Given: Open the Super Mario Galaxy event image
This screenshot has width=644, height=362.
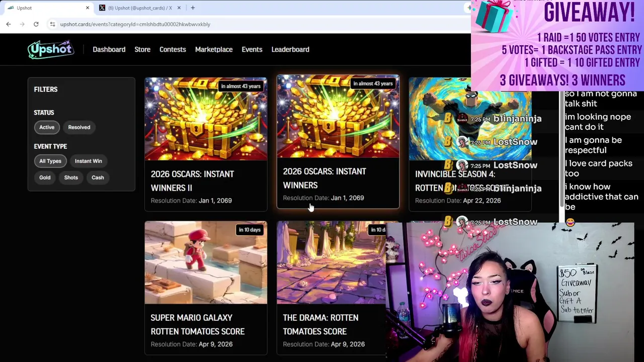Looking at the screenshot, I should tap(206, 262).
